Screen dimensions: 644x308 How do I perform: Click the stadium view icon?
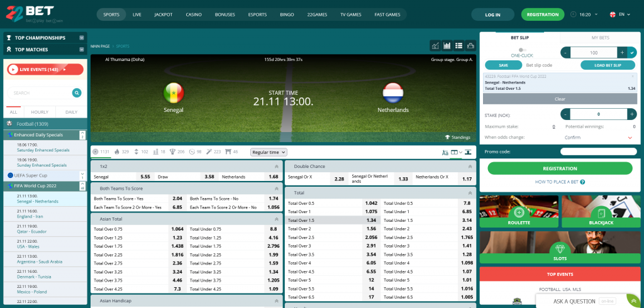pyautogui.click(x=470, y=46)
